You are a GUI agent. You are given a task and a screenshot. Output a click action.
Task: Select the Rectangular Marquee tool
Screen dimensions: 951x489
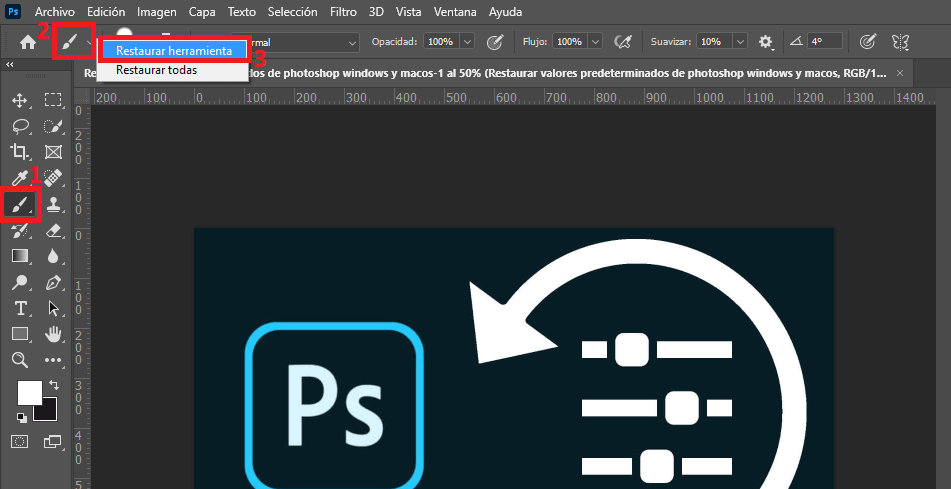coord(53,100)
